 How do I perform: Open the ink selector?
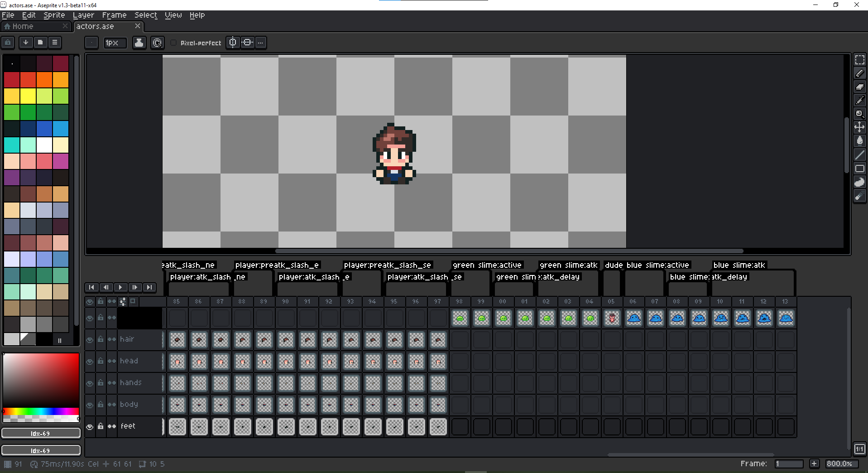coord(139,42)
